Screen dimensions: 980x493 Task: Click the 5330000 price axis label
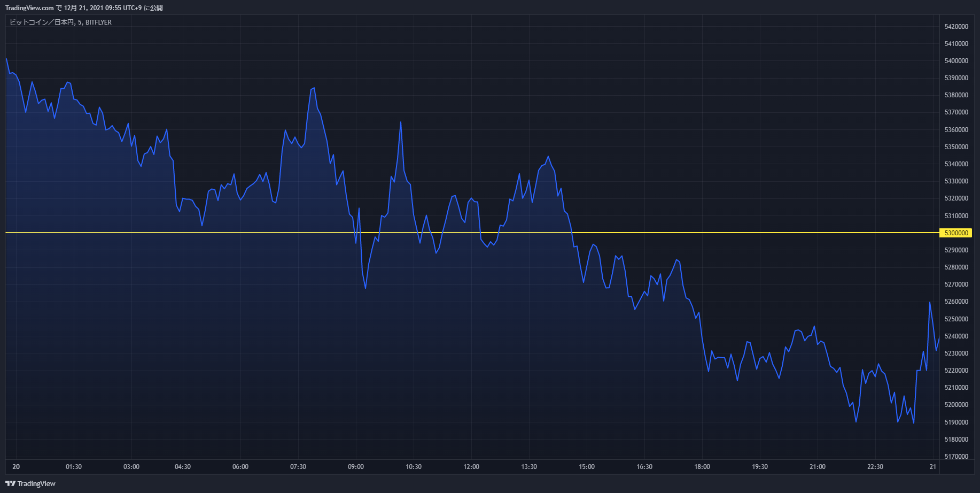[x=956, y=181]
